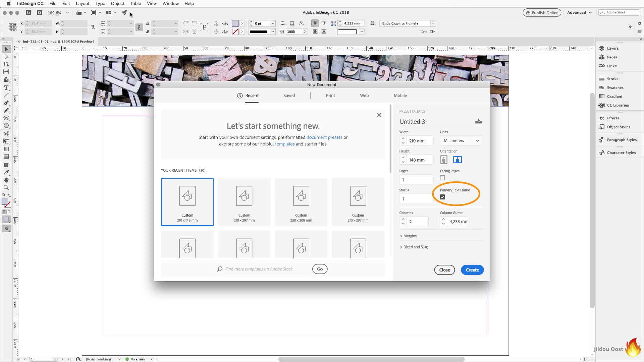This screenshot has width=644, height=362.
Task: Enable the Facing Pages checkbox
Action: [442, 178]
